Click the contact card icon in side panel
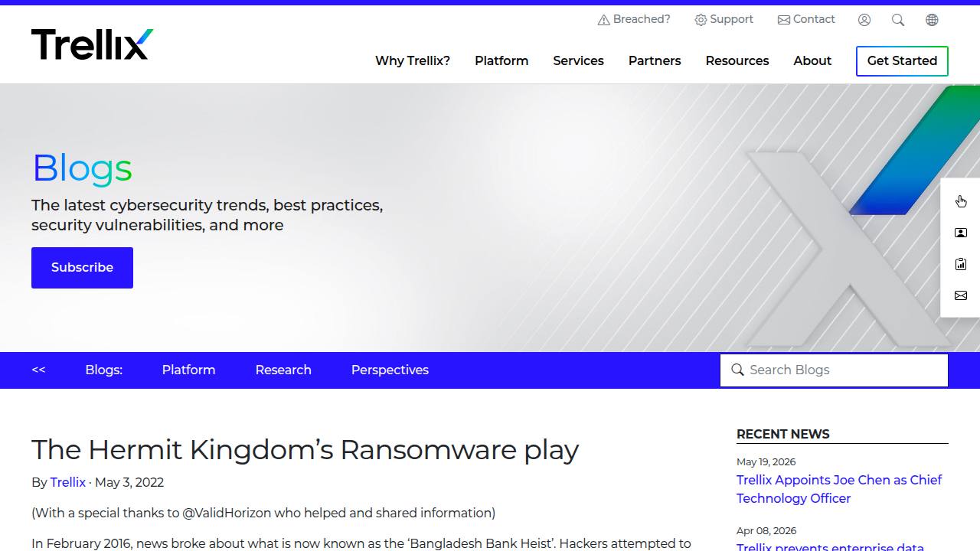 coord(961,233)
